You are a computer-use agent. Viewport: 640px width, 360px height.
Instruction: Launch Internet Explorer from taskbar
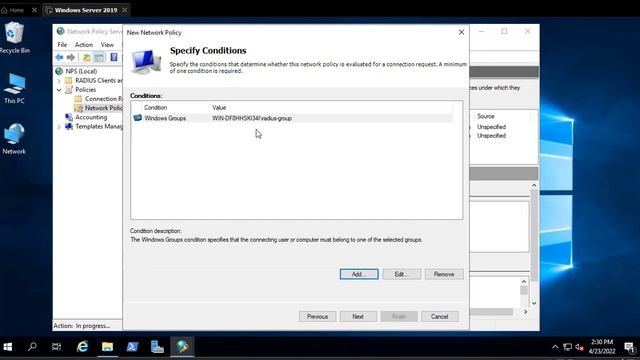click(x=82, y=347)
